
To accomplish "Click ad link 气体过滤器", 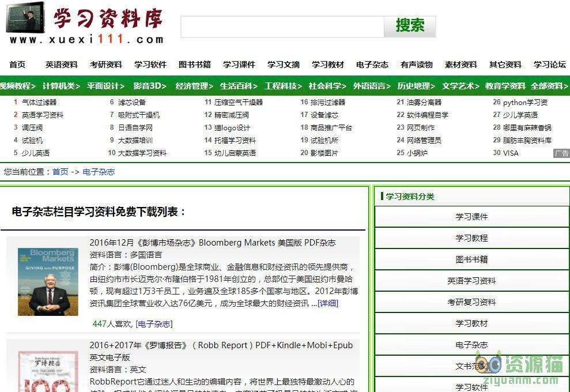I will 39,103.
